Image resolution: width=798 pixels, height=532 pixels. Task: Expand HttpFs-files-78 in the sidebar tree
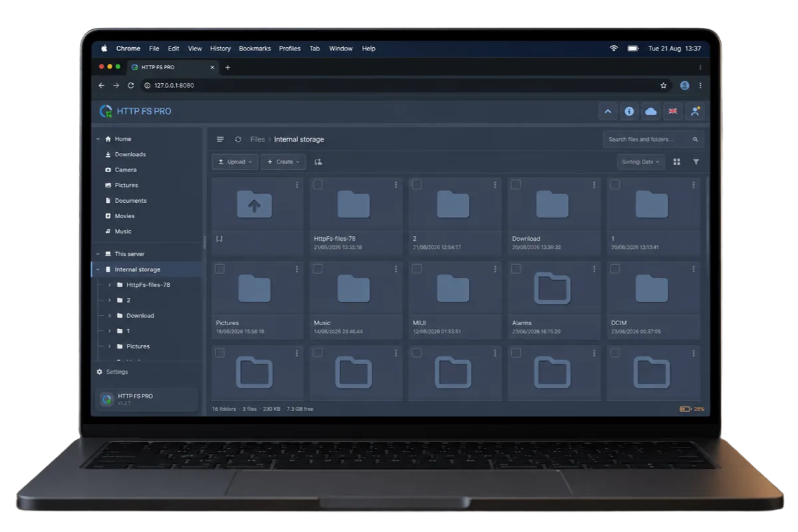tap(110, 285)
